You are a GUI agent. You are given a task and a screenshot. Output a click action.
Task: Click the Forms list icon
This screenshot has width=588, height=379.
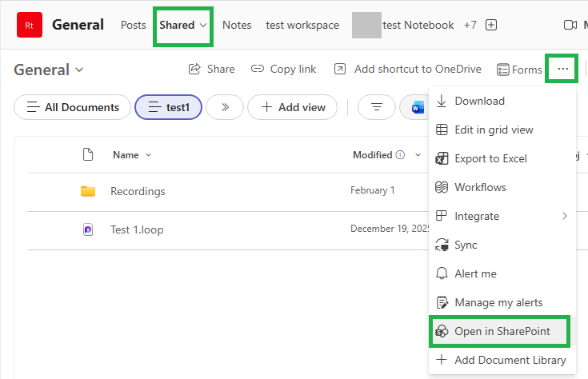pos(503,70)
